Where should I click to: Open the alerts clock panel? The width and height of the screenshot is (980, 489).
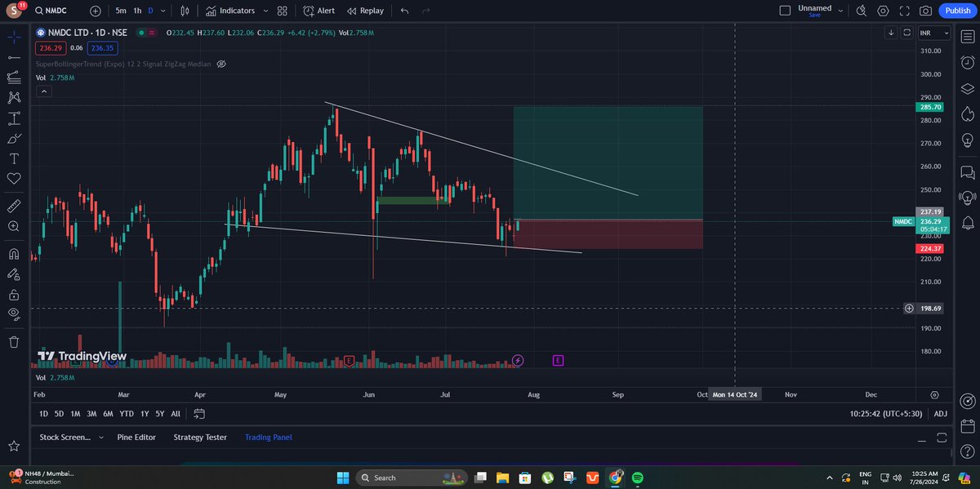(x=968, y=62)
